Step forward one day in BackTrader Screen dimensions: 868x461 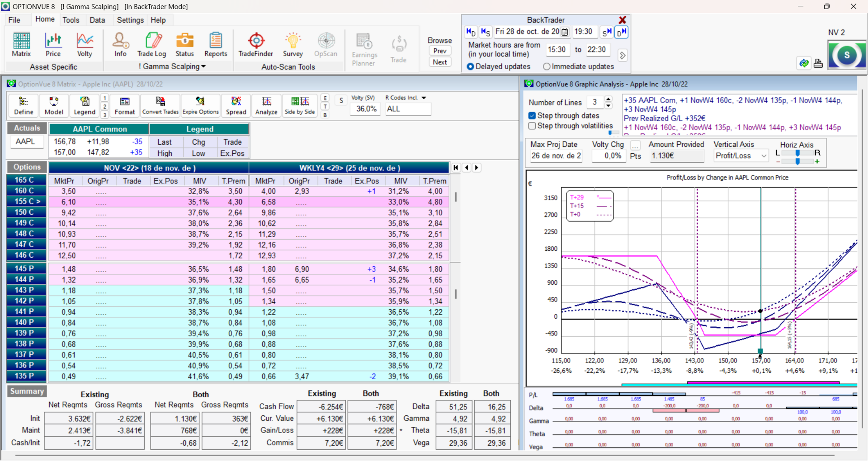621,32
